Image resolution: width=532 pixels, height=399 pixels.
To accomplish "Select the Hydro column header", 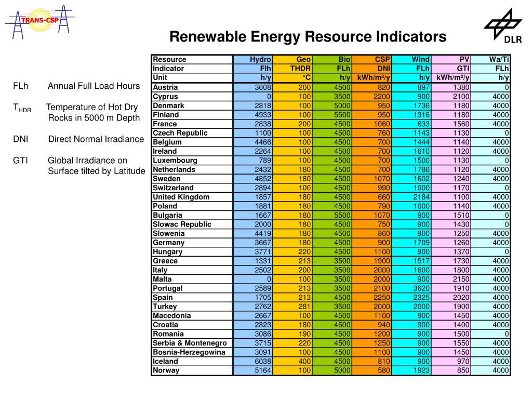I will pyautogui.click(x=253, y=59).
